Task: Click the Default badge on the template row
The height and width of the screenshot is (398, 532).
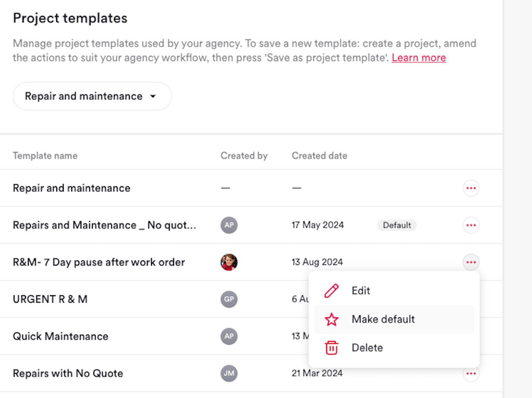Action: (x=397, y=225)
